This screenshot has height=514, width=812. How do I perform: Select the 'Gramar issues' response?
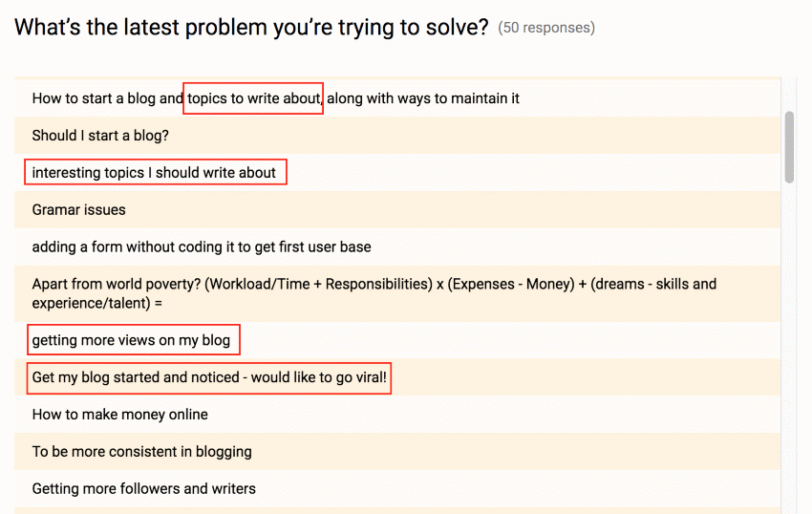(x=397, y=210)
